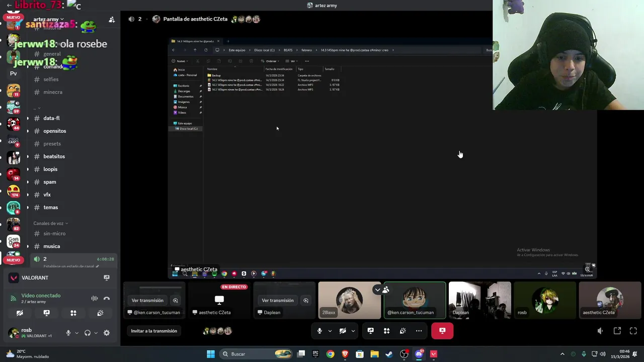This screenshot has width=644, height=362.
Task: Go back with the top-left arrow
Action: point(9,6)
